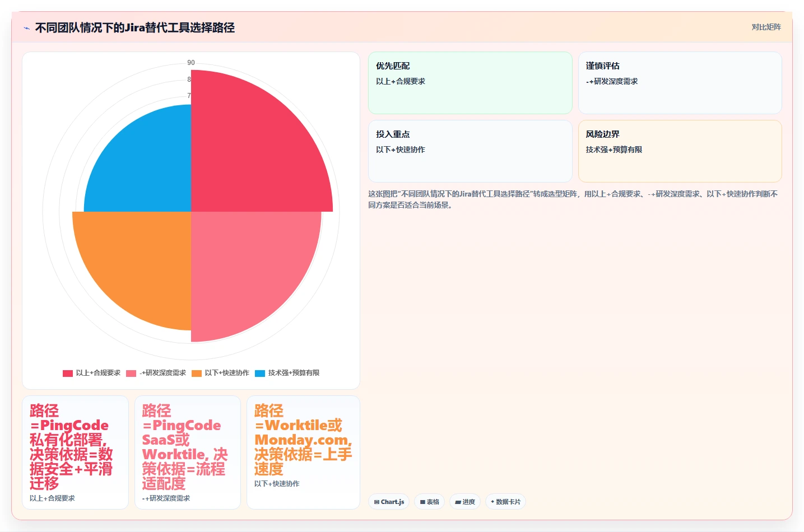Toggle the 技术强+预算有限 legend label
The image size is (804, 532).
294,373
